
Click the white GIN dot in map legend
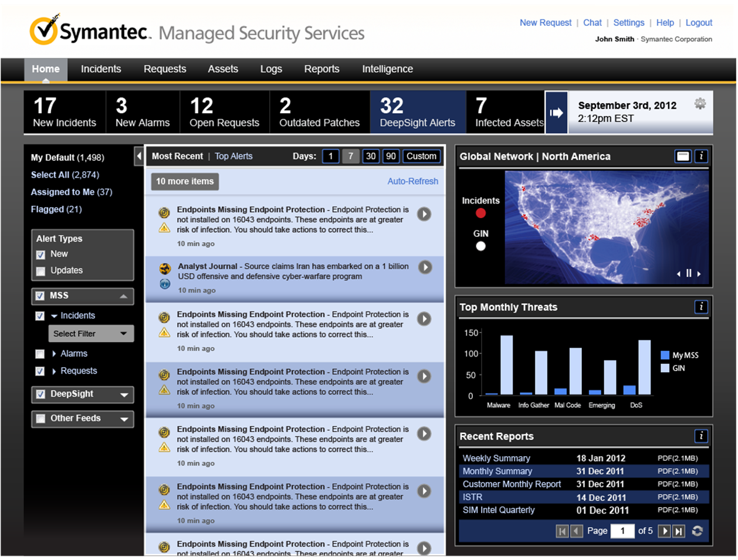point(481,246)
